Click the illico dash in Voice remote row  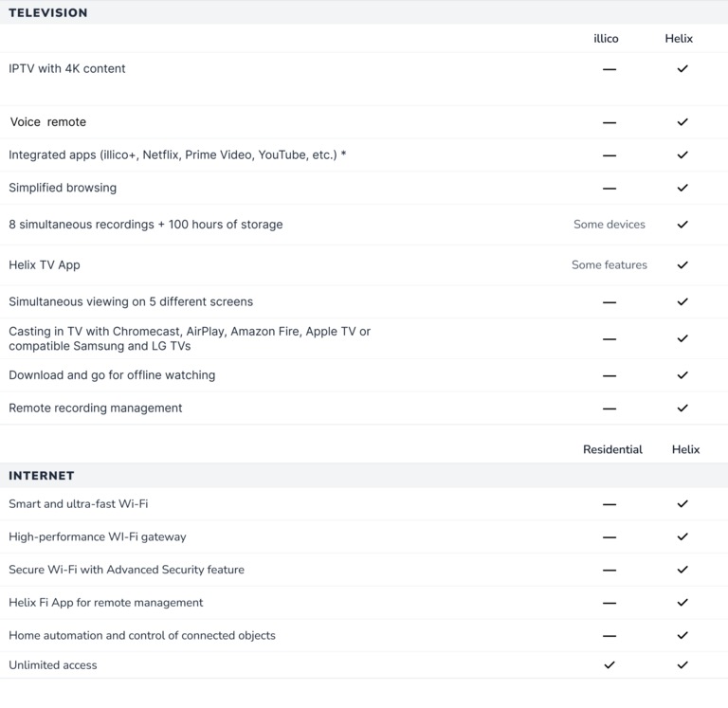tap(610, 122)
